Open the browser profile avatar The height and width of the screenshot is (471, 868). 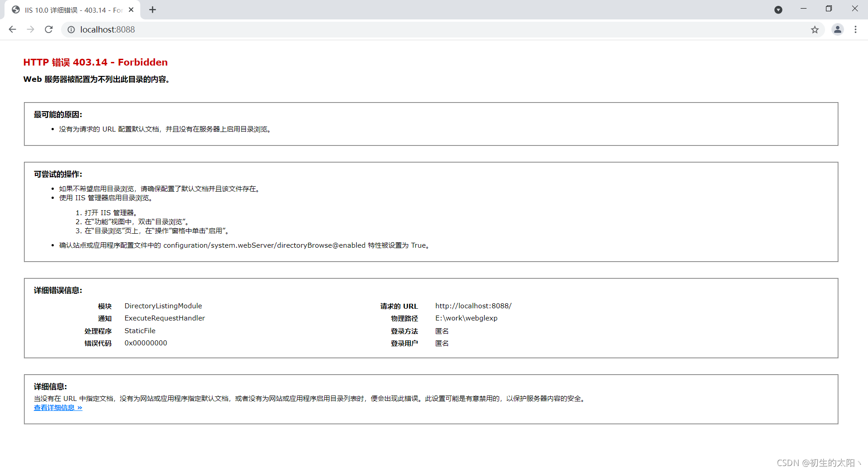(837, 29)
